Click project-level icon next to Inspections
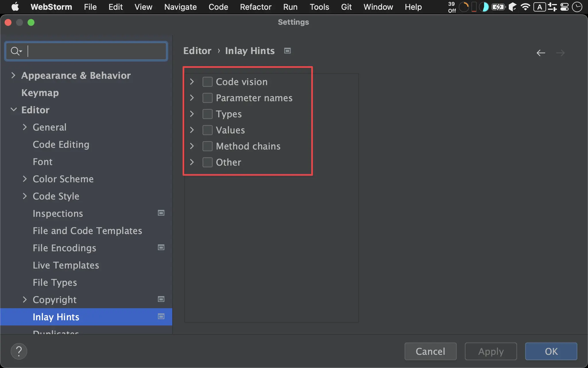 click(161, 213)
